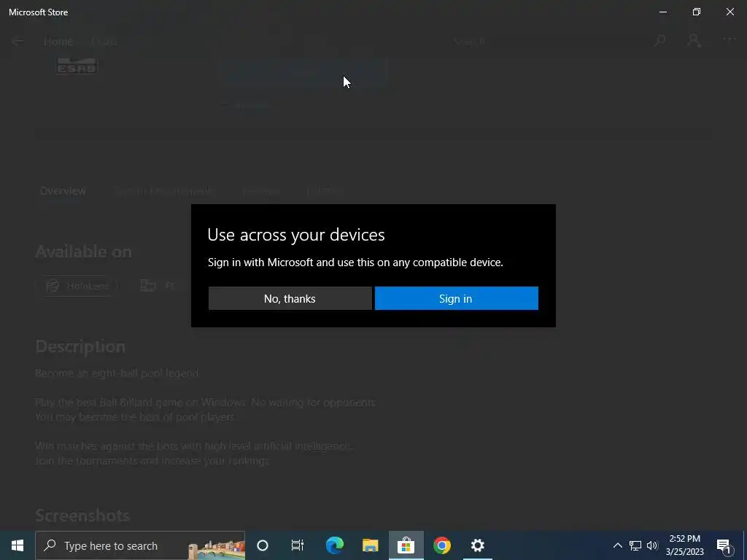Open the Home tab in Microsoft Store
Image resolution: width=747 pixels, height=560 pixels.
pyautogui.click(x=58, y=42)
